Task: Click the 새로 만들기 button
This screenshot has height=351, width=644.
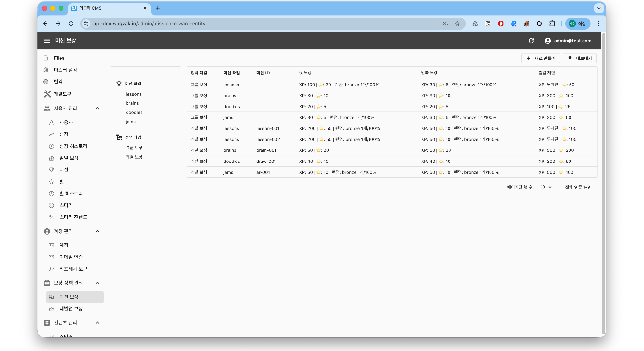Action: click(541, 58)
